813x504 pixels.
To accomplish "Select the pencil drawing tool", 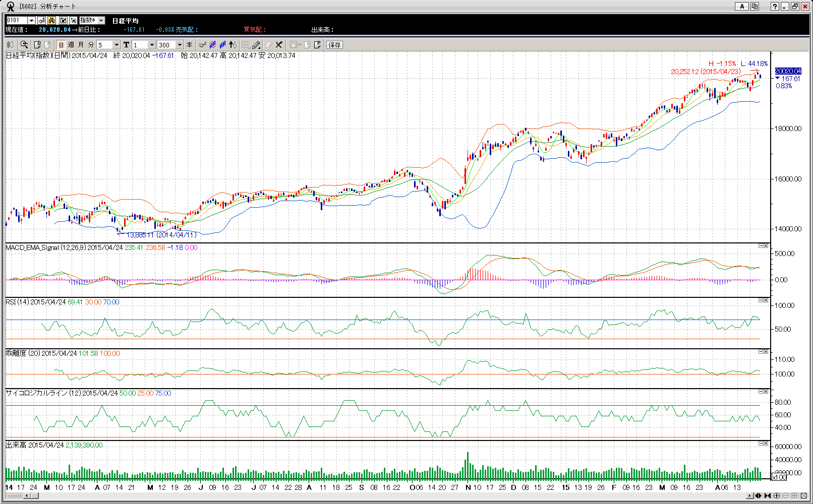I will (x=256, y=45).
